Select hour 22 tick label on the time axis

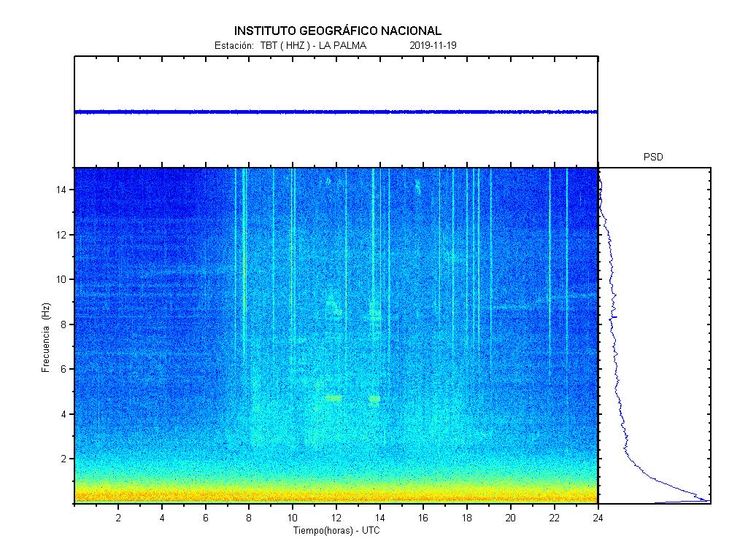pos(554,518)
